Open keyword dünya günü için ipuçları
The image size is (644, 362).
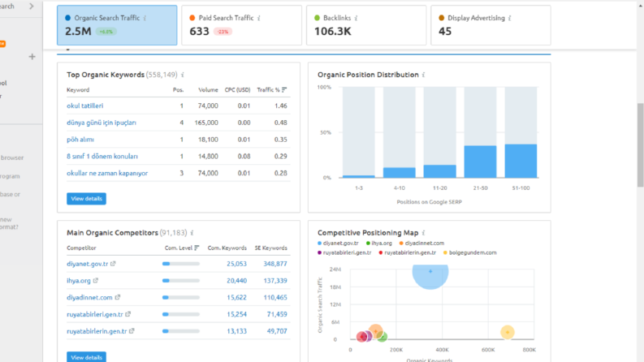(x=102, y=123)
